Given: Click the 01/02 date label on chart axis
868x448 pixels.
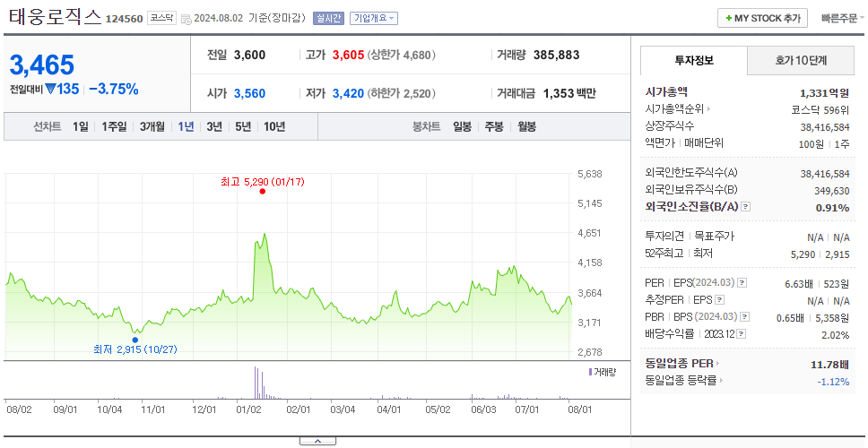Looking at the screenshot, I should 248,409.
